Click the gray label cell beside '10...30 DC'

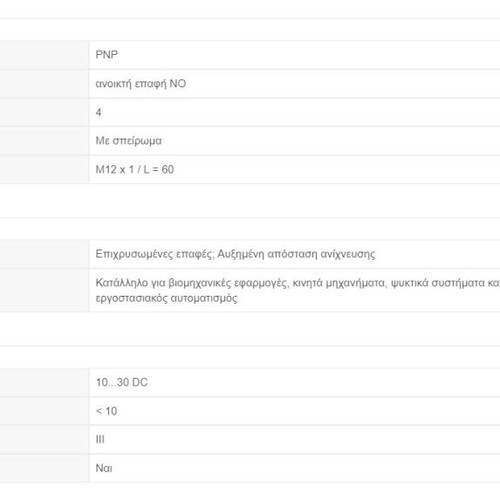click(x=44, y=382)
